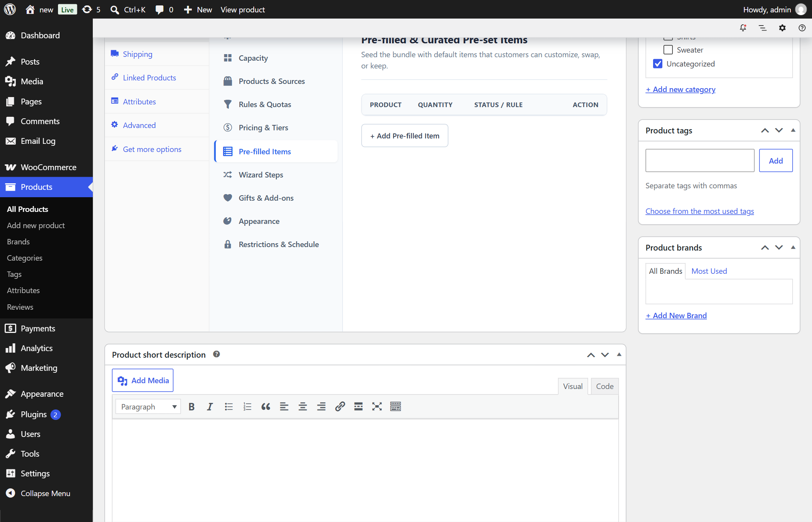Switch to Most Used brands tab

click(709, 271)
